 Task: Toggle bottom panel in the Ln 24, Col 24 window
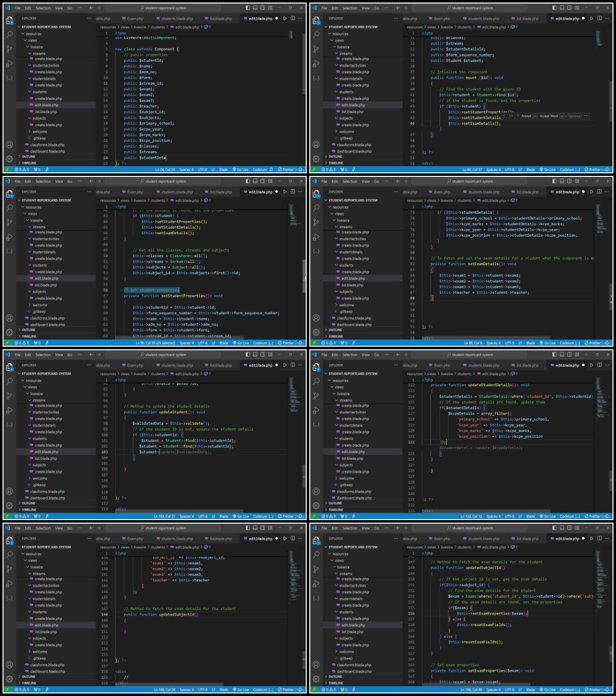[255, 8]
